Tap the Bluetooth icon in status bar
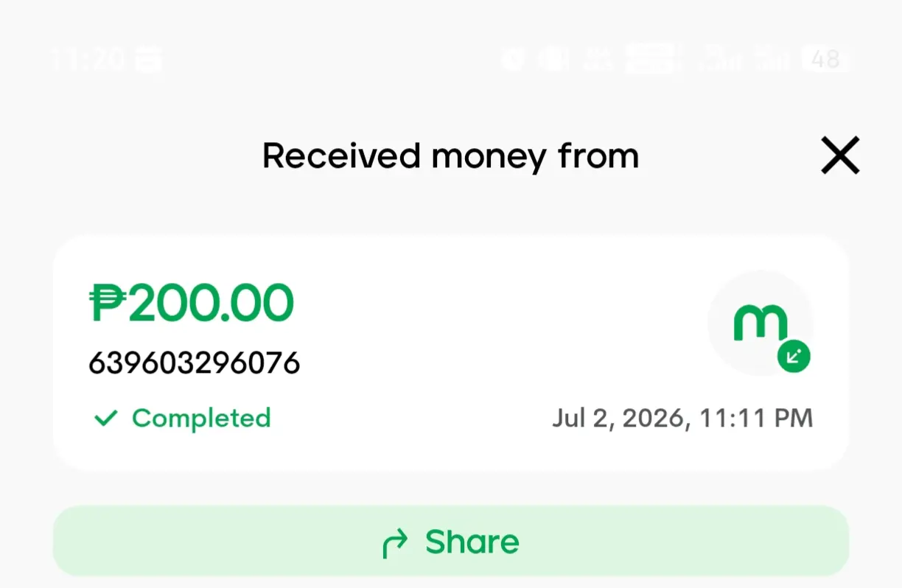This screenshot has height=588, width=902. tap(598, 59)
